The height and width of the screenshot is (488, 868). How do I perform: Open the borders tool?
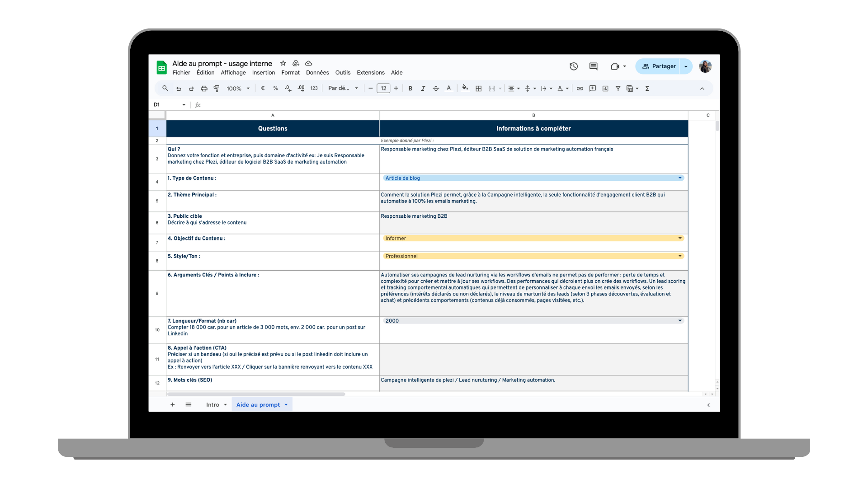[x=479, y=89]
